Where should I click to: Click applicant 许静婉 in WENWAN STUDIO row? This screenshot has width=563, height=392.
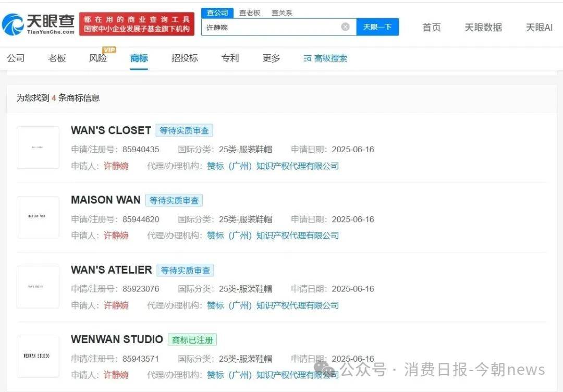pyautogui.click(x=116, y=375)
